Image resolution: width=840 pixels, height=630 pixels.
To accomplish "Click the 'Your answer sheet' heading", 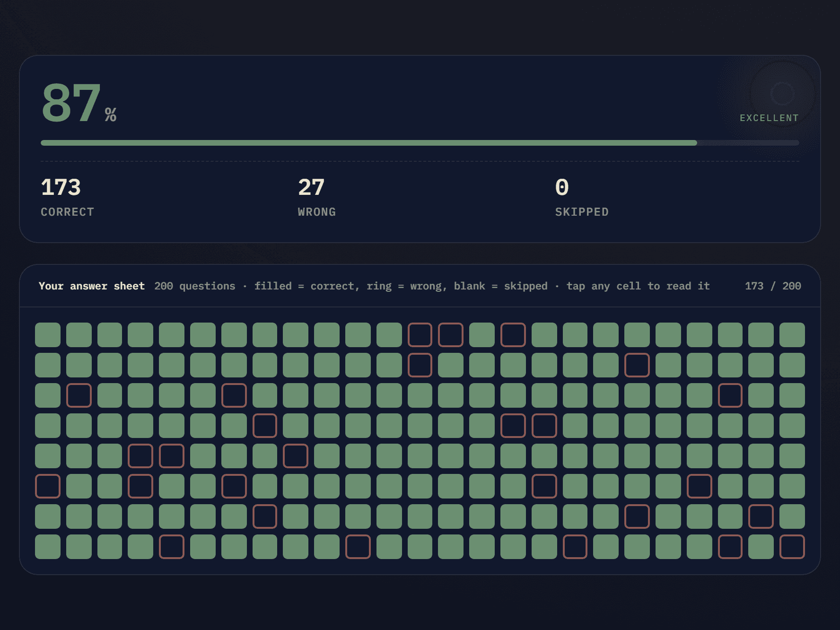I will click(92, 286).
